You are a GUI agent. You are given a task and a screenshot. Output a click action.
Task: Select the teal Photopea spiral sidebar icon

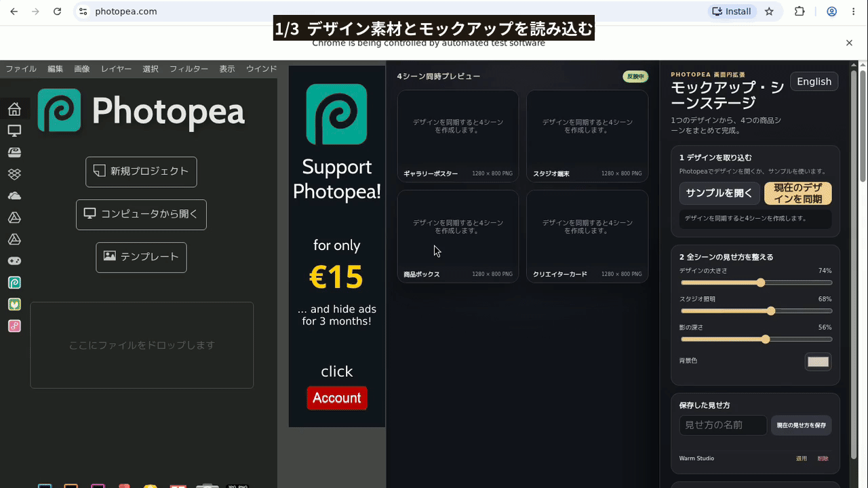click(x=14, y=283)
